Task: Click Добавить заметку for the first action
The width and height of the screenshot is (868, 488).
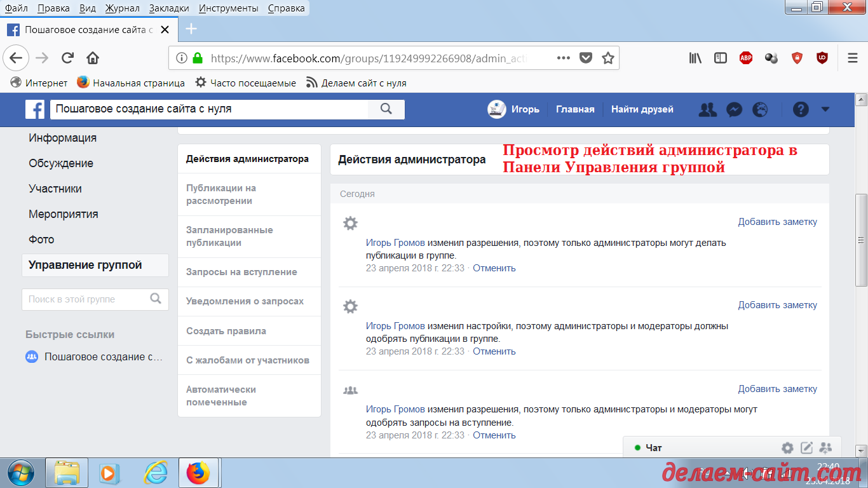Action: [x=778, y=221]
